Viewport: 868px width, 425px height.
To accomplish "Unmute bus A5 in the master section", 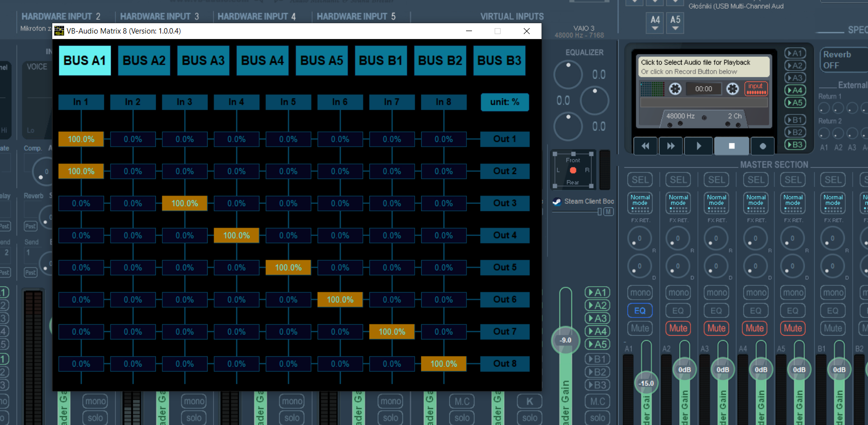I will tap(793, 328).
